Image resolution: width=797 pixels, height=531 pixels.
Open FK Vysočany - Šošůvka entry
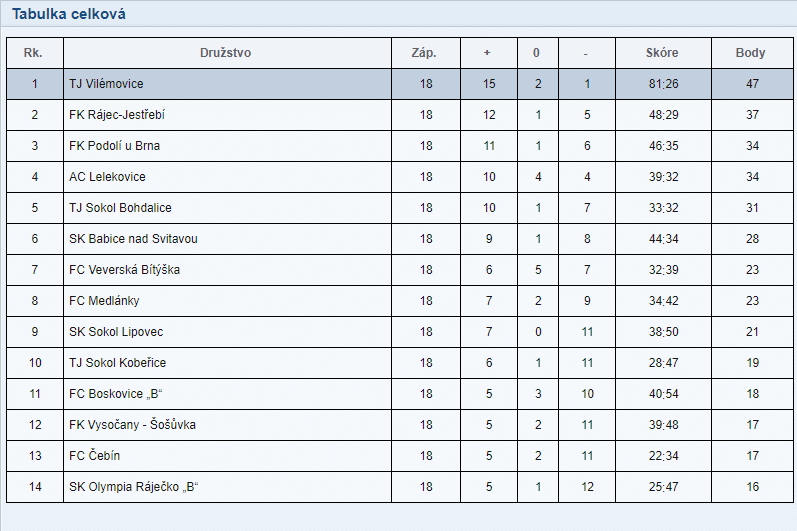point(132,425)
